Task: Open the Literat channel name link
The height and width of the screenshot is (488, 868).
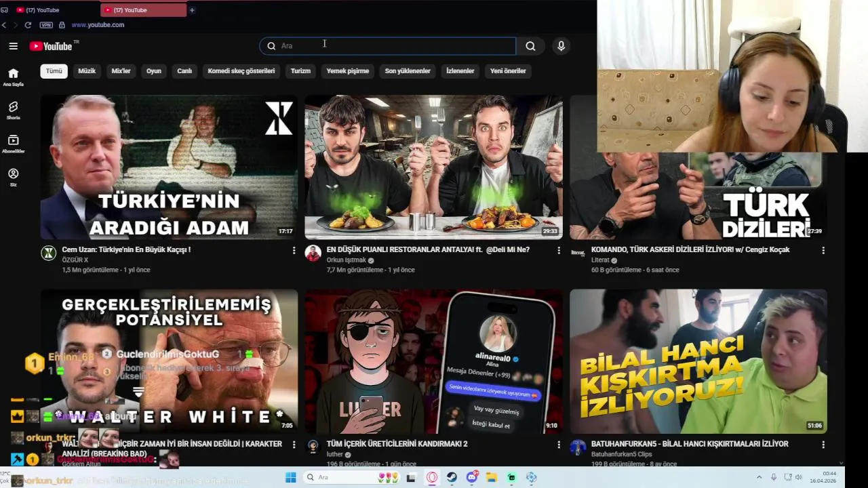Action: 600,260
